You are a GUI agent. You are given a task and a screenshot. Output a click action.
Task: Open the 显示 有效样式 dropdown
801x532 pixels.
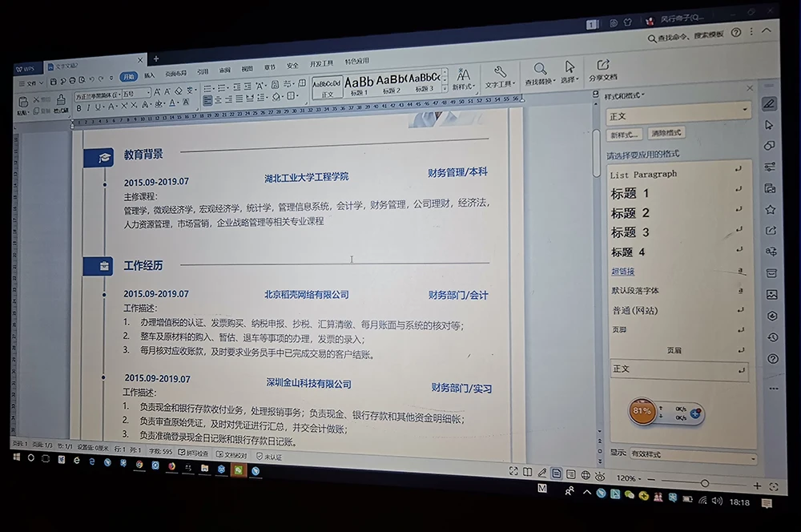pyautogui.click(x=693, y=455)
